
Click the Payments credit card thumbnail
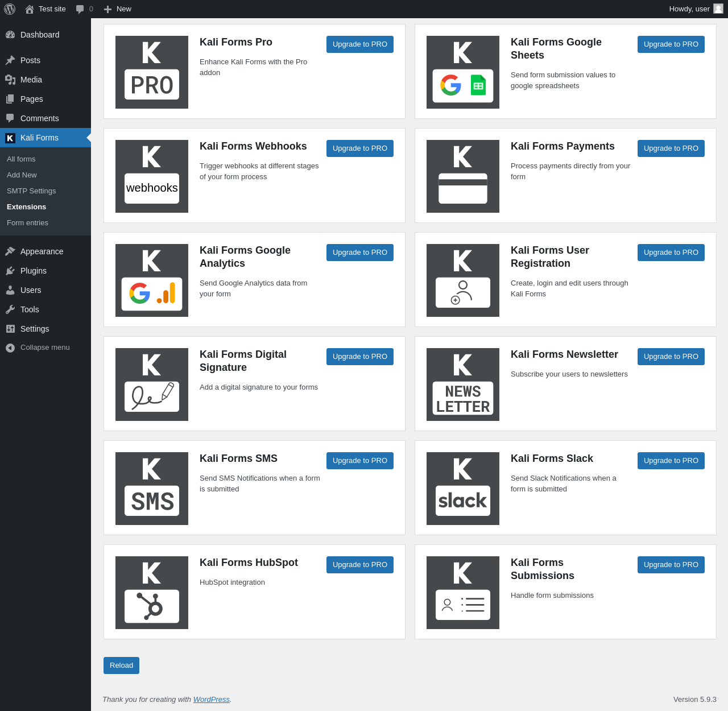(463, 176)
